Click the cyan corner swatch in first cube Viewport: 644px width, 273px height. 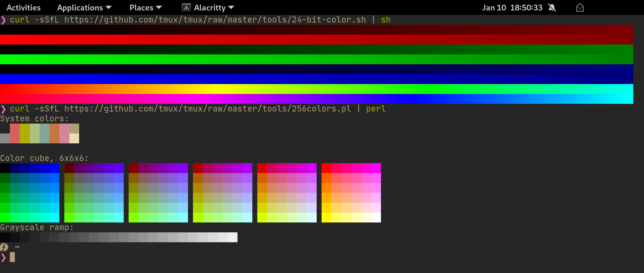tap(54, 218)
